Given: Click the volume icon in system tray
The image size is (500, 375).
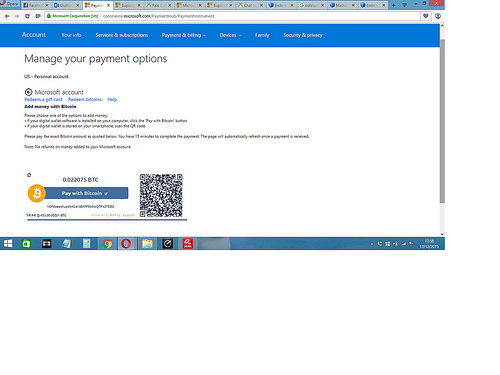Looking at the screenshot, I should pyautogui.click(x=395, y=244).
